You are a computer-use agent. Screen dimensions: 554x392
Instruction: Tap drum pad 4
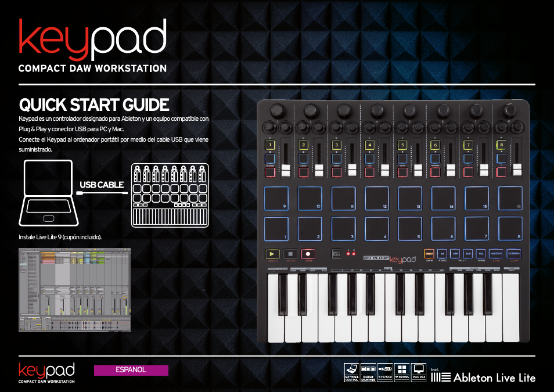(x=377, y=229)
